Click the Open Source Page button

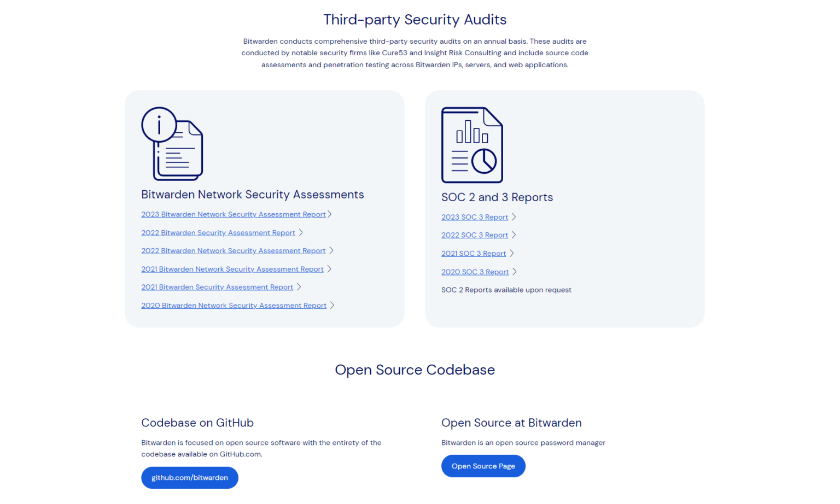(483, 466)
